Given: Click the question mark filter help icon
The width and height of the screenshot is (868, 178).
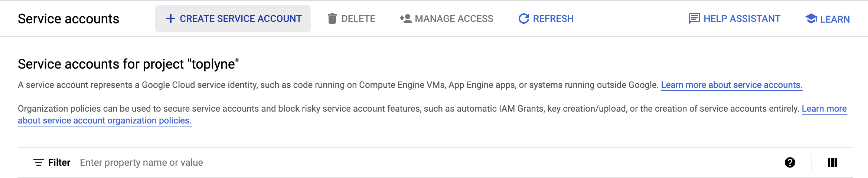Looking at the screenshot, I should click(x=790, y=162).
